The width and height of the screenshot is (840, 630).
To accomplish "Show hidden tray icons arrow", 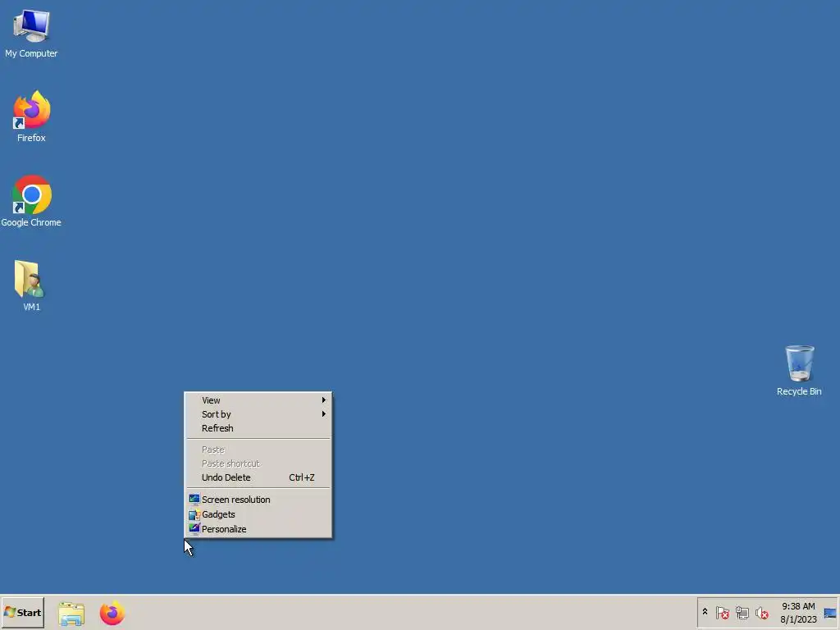I will click(705, 612).
